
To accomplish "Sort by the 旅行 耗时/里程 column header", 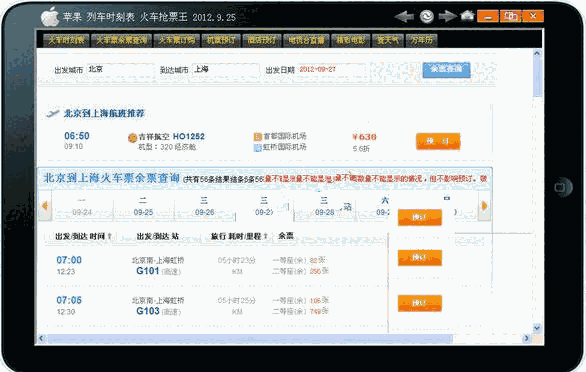I will pos(239,236).
